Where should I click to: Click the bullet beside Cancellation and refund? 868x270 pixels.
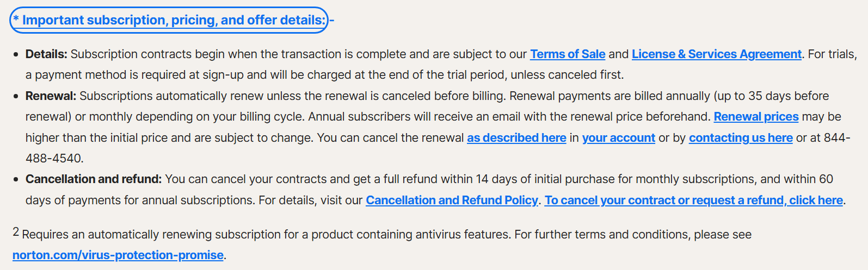click(15, 179)
